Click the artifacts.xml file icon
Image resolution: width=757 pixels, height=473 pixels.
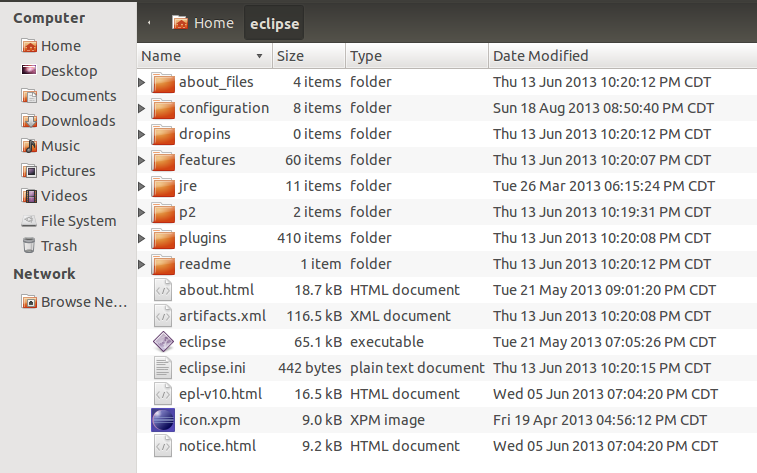pyautogui.click(x=163, y=316)
